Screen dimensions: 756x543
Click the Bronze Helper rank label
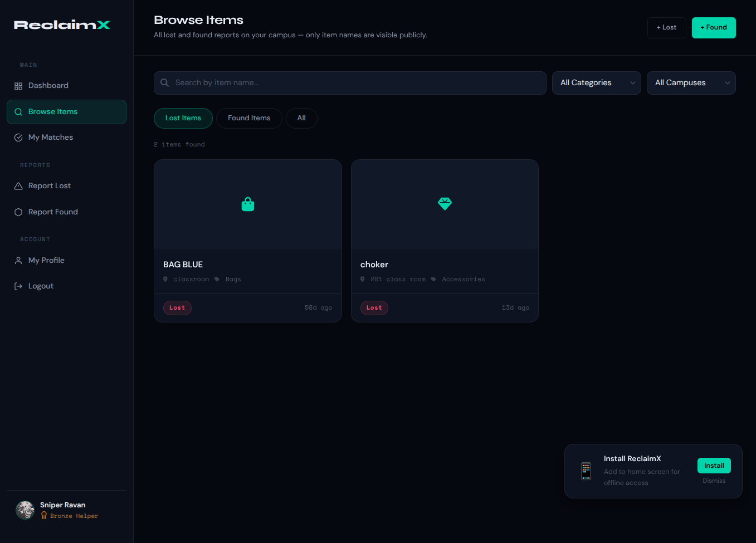[74, 516]
